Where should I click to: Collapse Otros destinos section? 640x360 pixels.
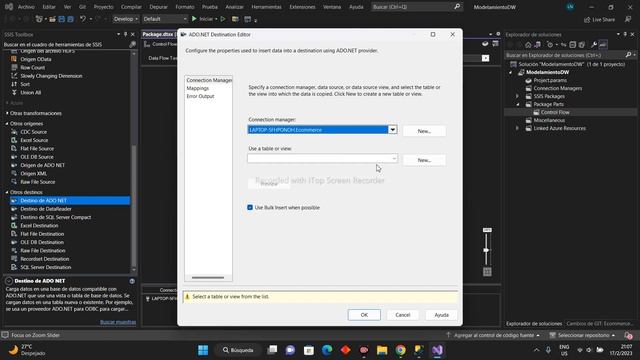[7, 192]
